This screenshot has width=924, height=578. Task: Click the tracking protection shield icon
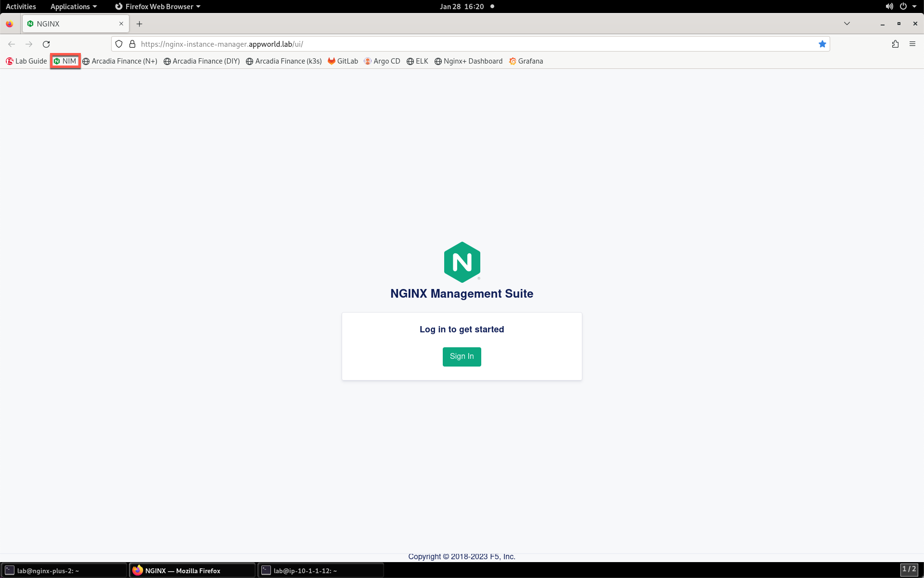119,44
